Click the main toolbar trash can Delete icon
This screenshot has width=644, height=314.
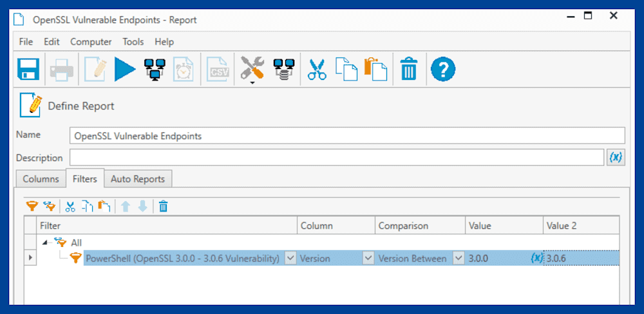click(x=409, y=69)
